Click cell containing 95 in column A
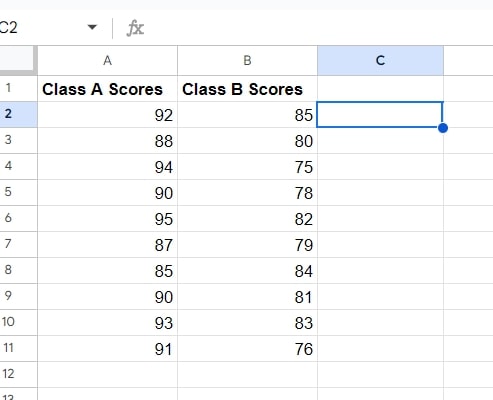Viewport: 493px width, 400px height. [107, 219]
